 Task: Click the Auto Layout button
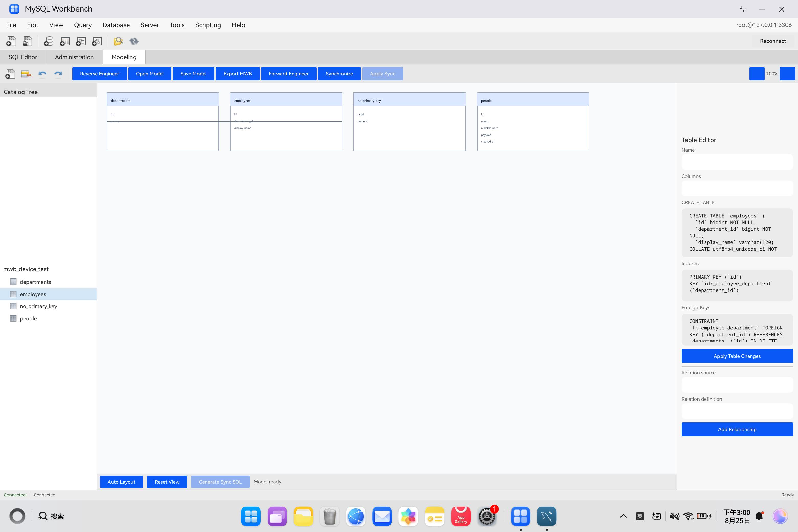(x=121, y=482)
